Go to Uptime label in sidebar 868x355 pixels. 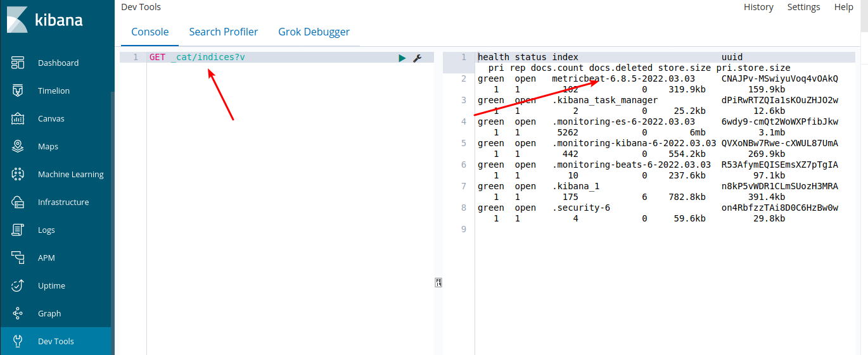pyautogui.click(x=51, y=285)
